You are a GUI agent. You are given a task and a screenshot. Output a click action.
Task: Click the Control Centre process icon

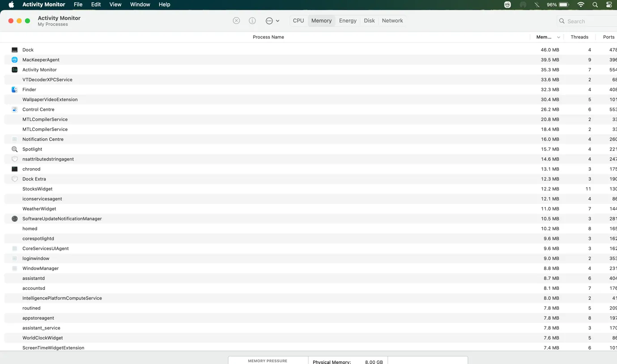(14, 109)
